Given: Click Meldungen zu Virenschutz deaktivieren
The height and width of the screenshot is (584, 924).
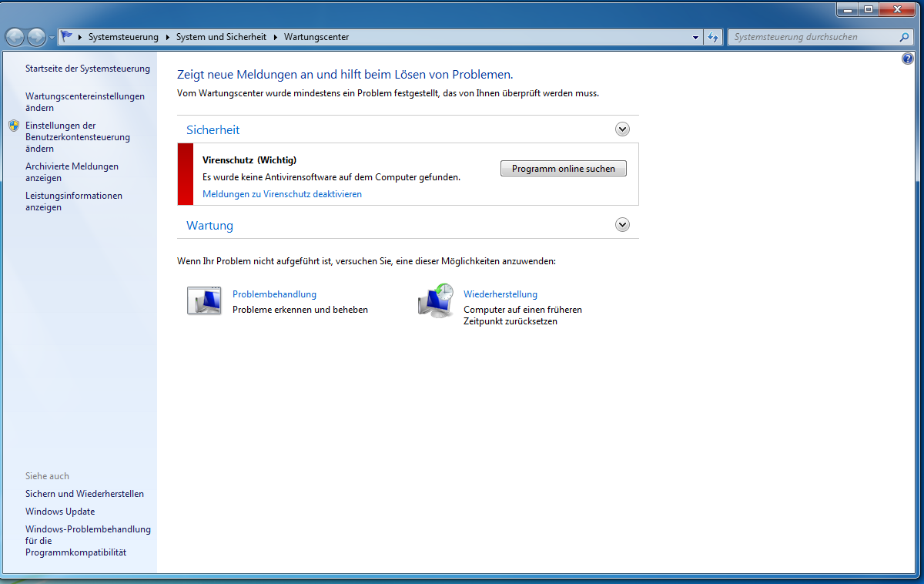Looking at the screenshot, I should pyautogui.click(x=282, y=194).
